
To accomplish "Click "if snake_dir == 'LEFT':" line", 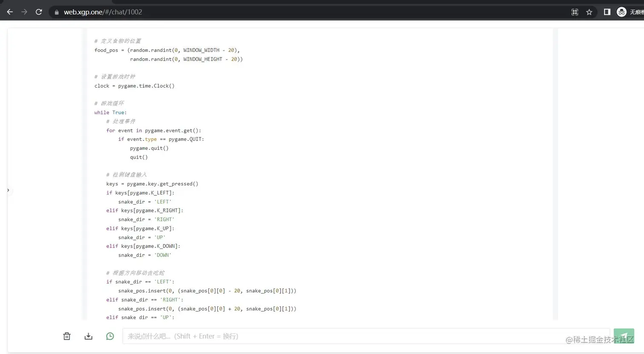I will click(140, 282).
